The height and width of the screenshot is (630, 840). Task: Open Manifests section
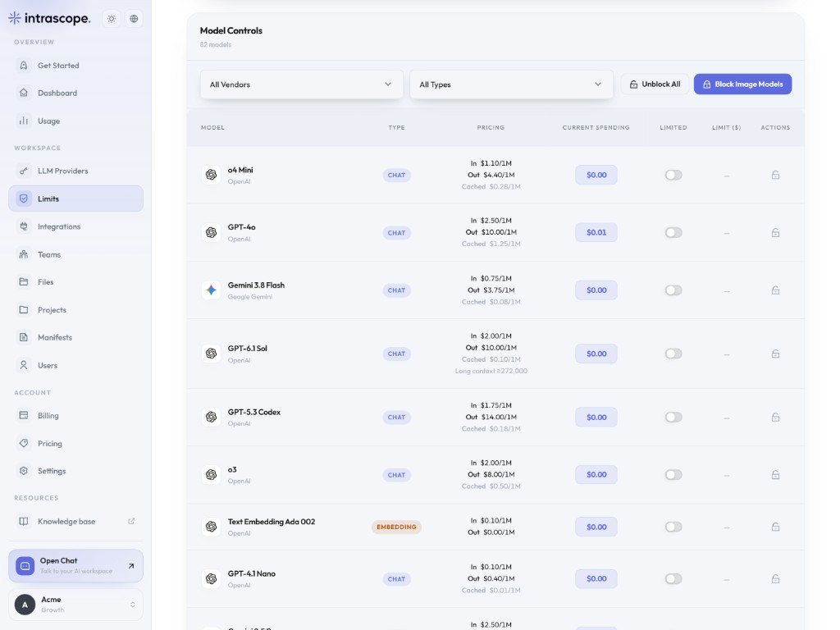click(75, 337)
